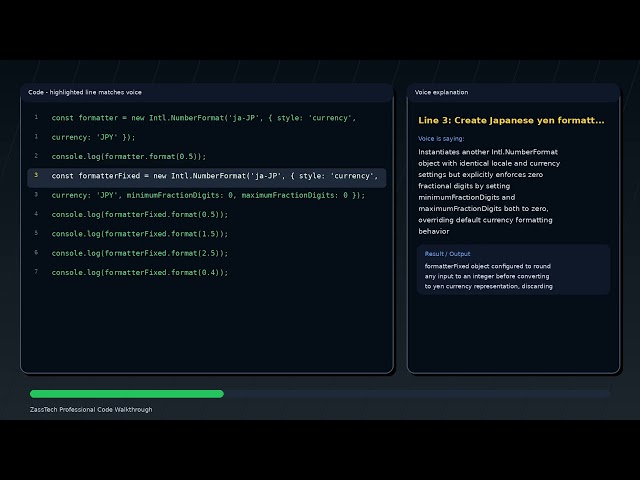Click line number 2 in the code gutter
The height and width of the screenshot is (480, 640).
coord(36,156)
